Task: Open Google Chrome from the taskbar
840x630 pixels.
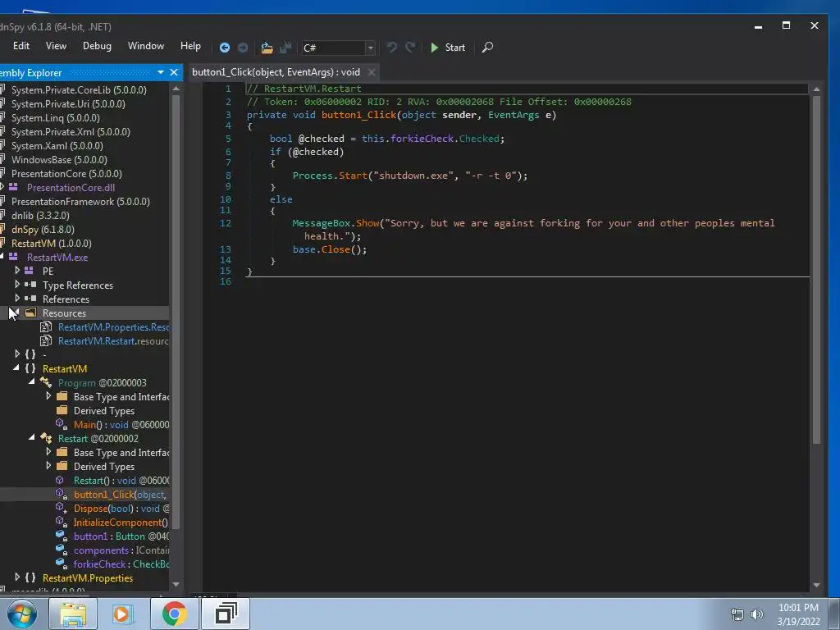Action: [x=174, y=614]
